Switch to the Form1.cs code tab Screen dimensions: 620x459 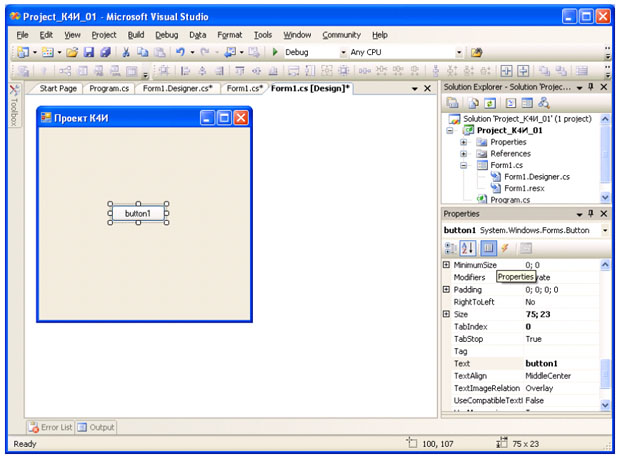click(x=244, y=89)
